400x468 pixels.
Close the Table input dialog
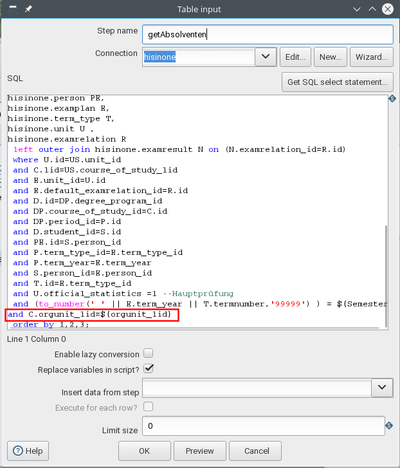pos(388,9)
